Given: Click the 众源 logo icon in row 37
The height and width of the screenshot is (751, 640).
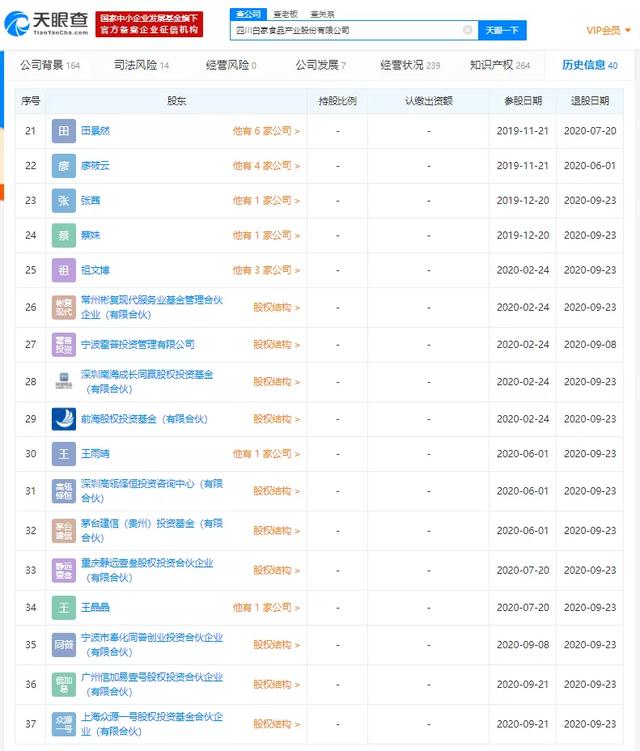Looking at the screenshot, I should pos(64,724).
